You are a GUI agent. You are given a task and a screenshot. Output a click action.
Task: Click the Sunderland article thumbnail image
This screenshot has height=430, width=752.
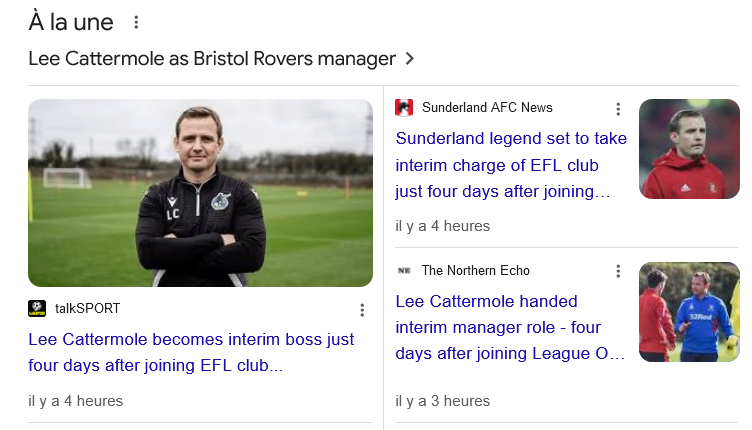pos(689,149)
